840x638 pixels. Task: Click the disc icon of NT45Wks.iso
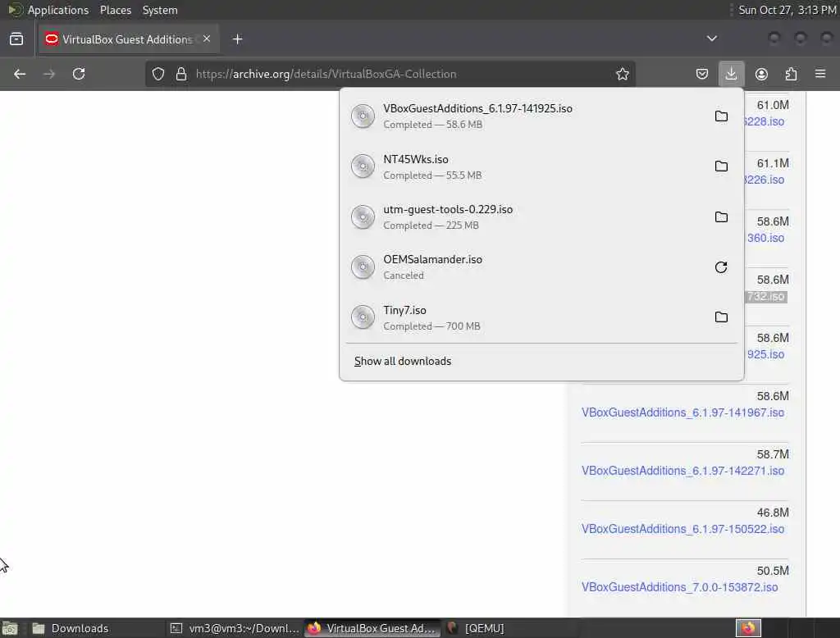coord(363,166)
